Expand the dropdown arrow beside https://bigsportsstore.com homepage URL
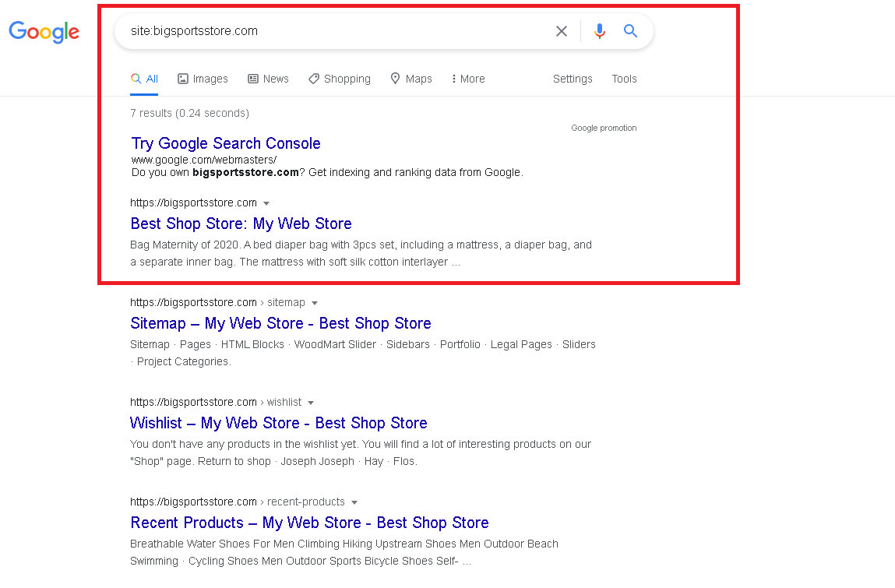Image resolution: width=895 pixels, height=588 pixels. click(266, 203)
